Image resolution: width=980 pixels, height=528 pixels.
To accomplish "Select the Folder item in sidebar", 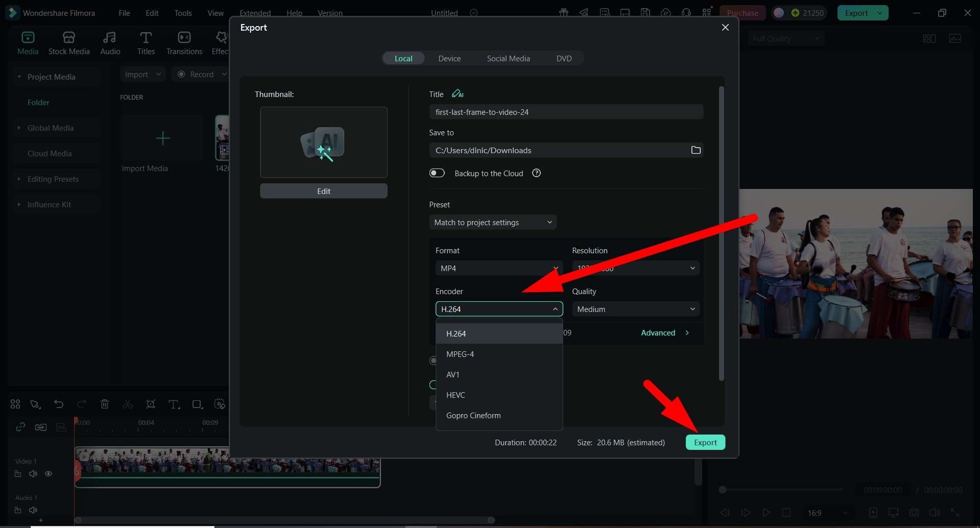I will [x=38, y=102].
